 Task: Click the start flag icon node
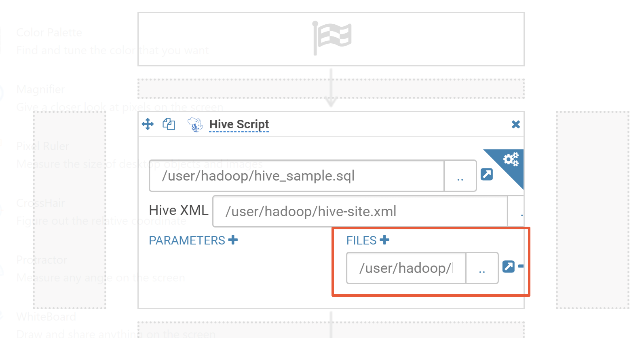coord(332,38)
